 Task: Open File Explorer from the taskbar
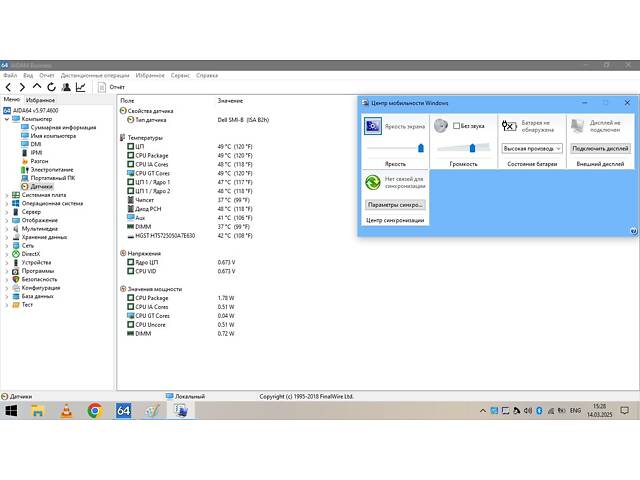point(38,411)
